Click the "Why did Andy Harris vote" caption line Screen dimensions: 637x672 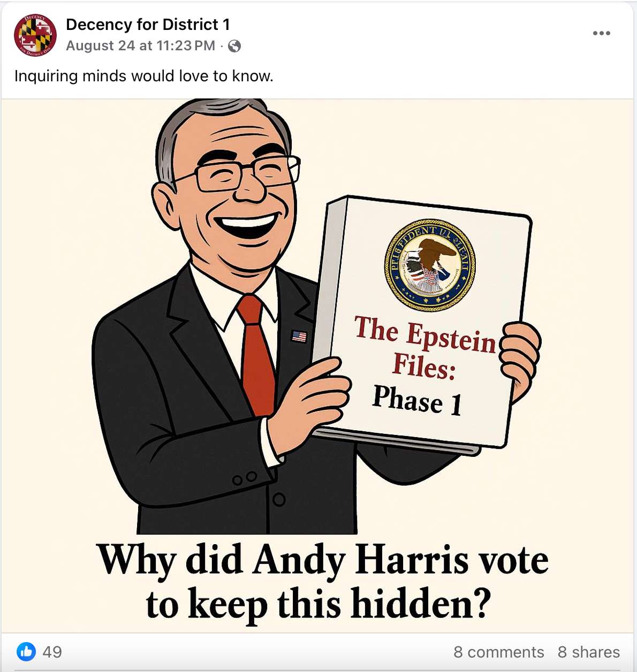(x=323, y=560)
